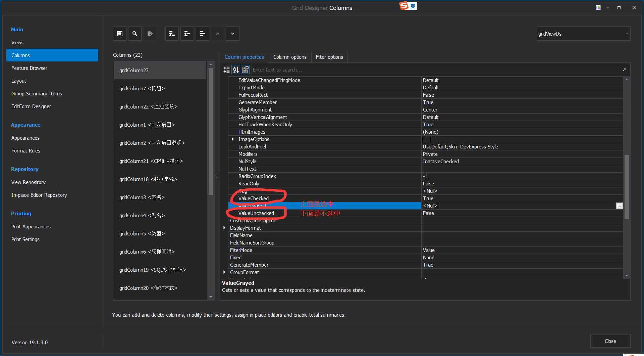Image resolution: width=644 pixels, height=356 pixels.
Task: Select gridColumn18 <数据来源> column
Action: 160,179
